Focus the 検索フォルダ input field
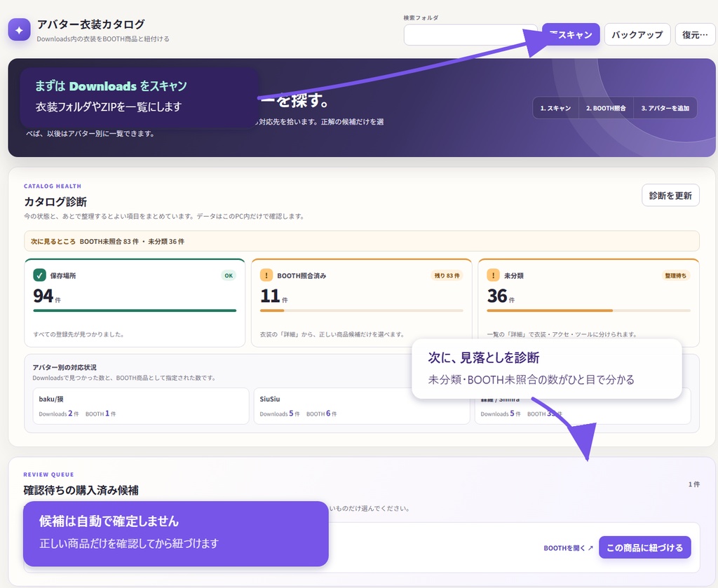This screenshot has width=718, height=588. (470, 35)
